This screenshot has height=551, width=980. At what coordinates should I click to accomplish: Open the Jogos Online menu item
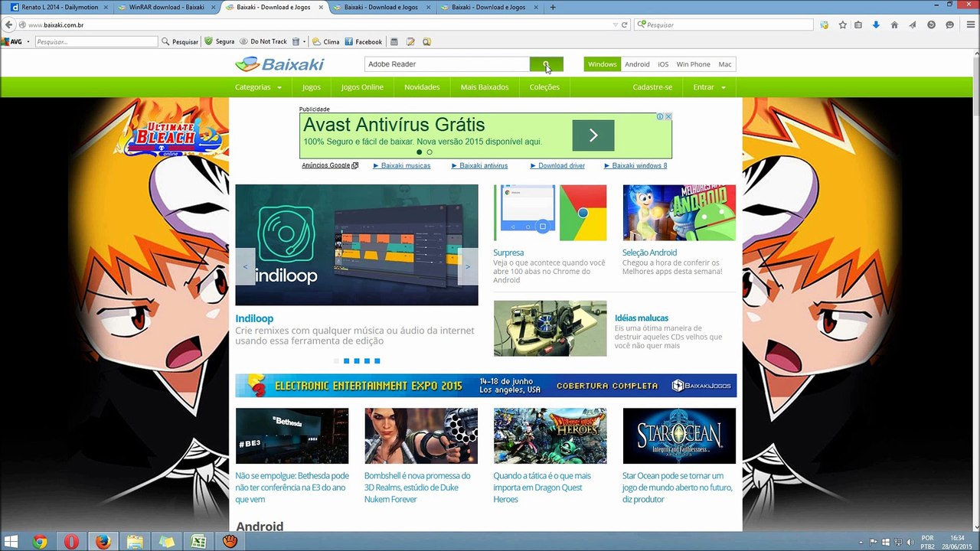point(362,87)
